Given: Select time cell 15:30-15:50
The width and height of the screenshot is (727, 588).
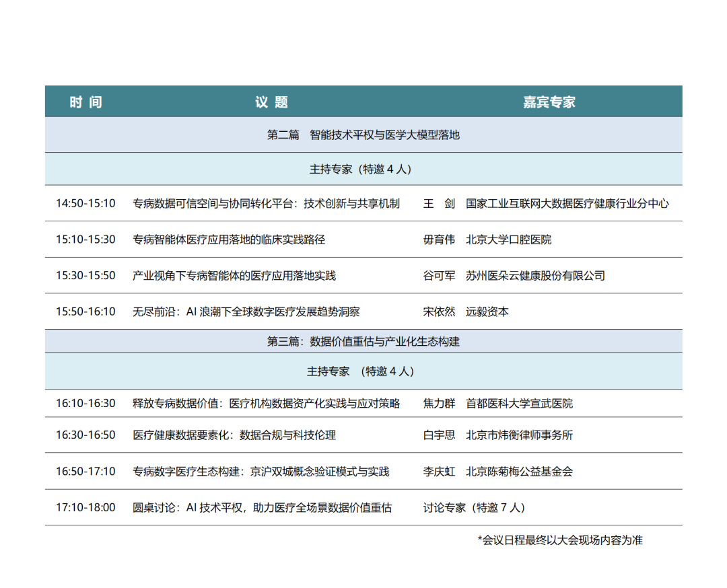Looking at the screenshot, I should pos(85,276).
